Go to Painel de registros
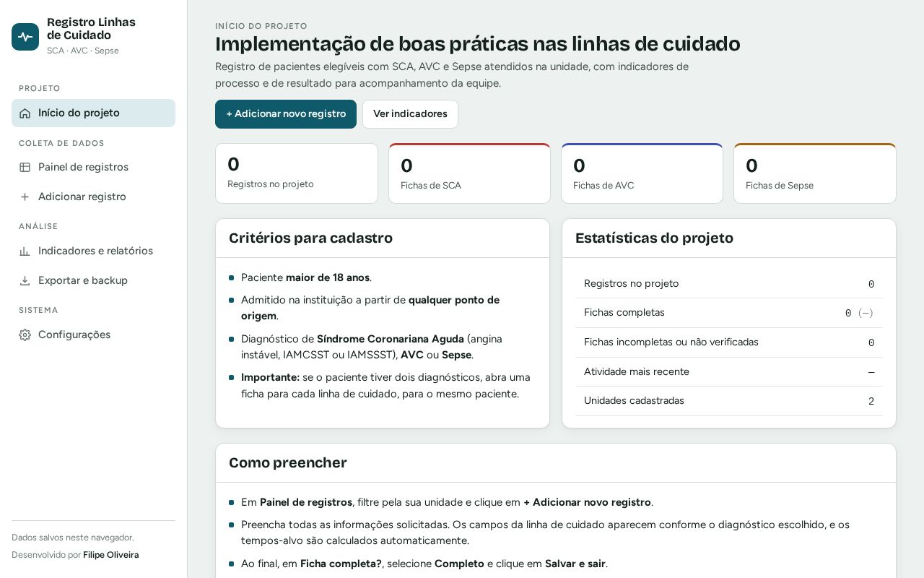This screenshot has width=924, height=578. [x=93, y=168]
